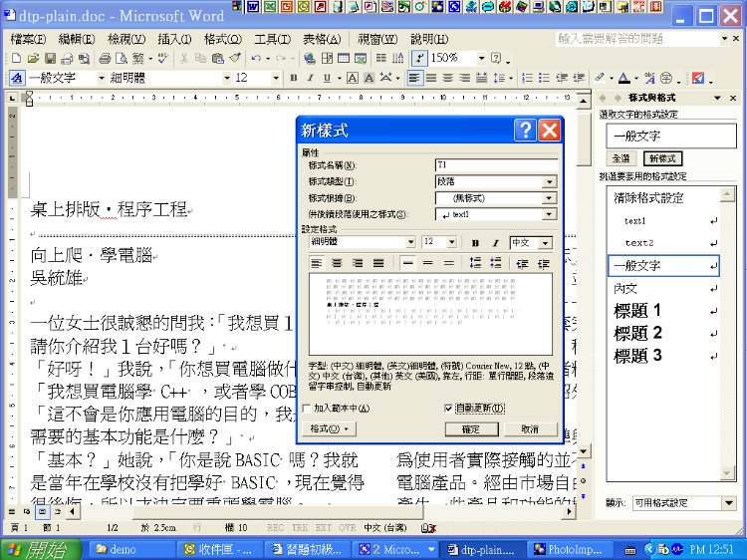Open the 格式(O) menu in menu bar

(223, 39)
